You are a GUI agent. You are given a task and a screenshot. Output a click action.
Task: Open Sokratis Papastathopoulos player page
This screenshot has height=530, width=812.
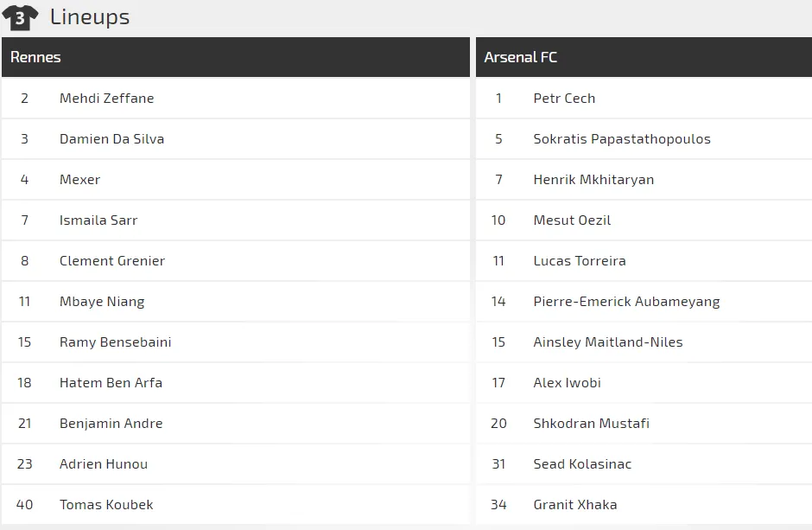click(622, 139)
